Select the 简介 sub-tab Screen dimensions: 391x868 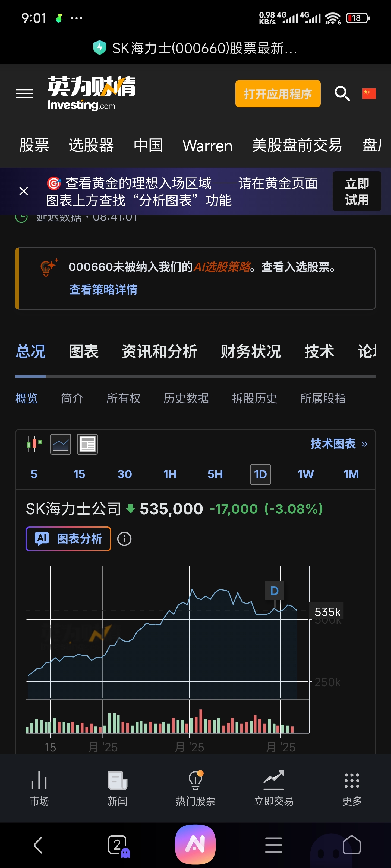[x=72, y=398]
